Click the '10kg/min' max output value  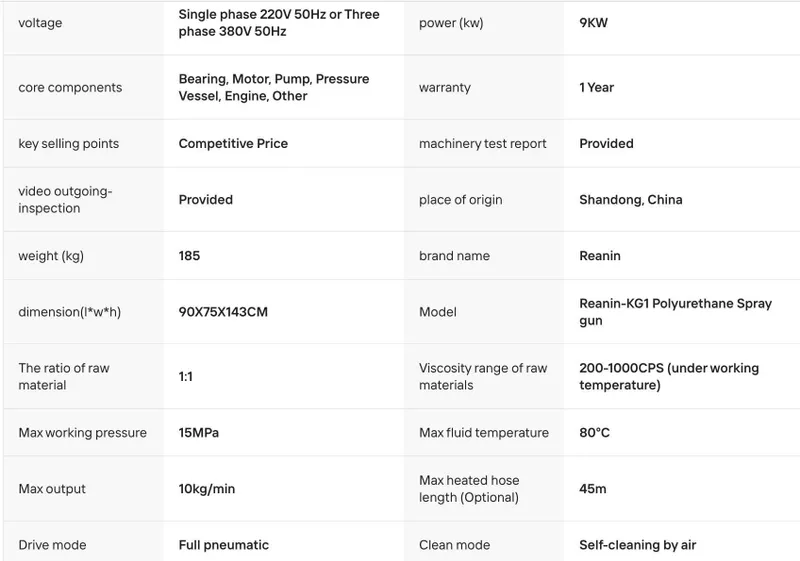(x=207, y=489)
